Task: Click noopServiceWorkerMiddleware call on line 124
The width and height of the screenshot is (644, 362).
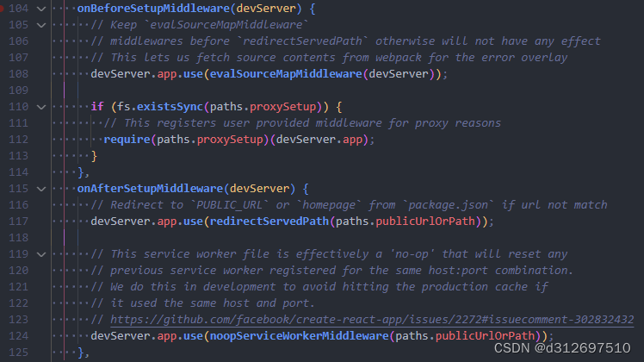Action: coord(299,336)
